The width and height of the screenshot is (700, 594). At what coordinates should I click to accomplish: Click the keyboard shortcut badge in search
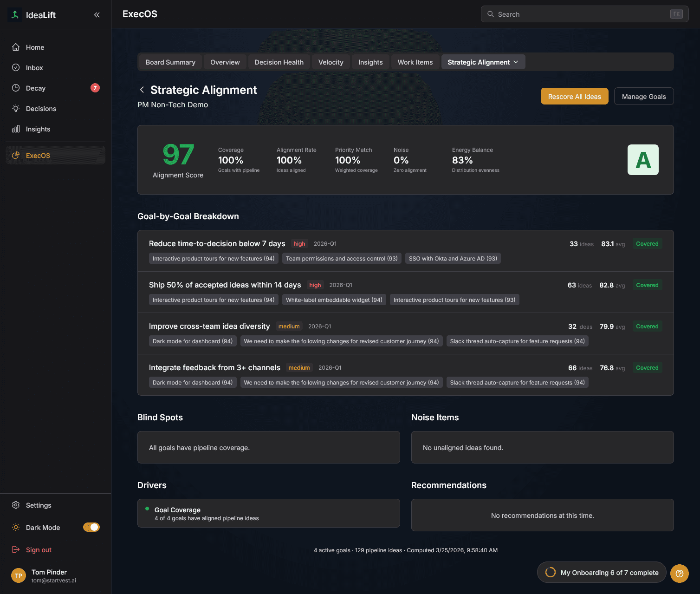click(x=676, y=14)
